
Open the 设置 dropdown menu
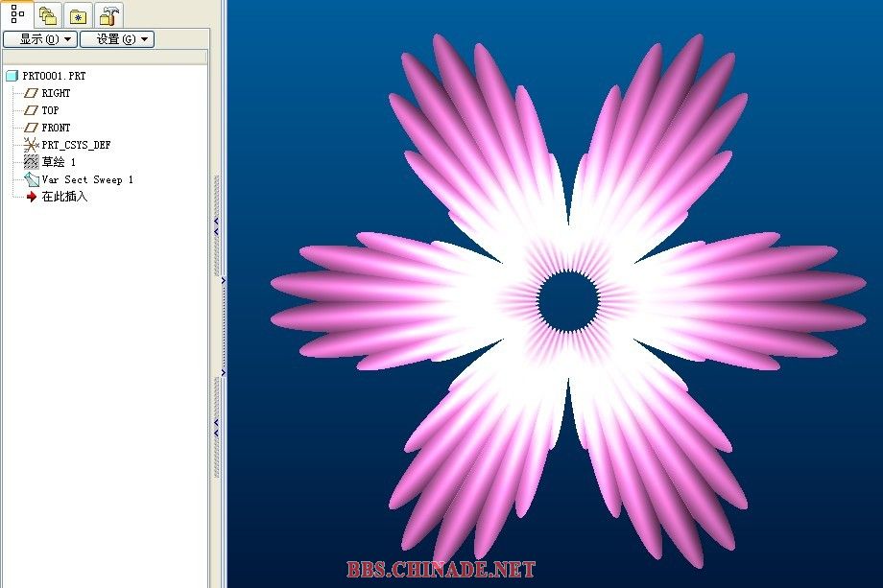click(x=116, y=39)
